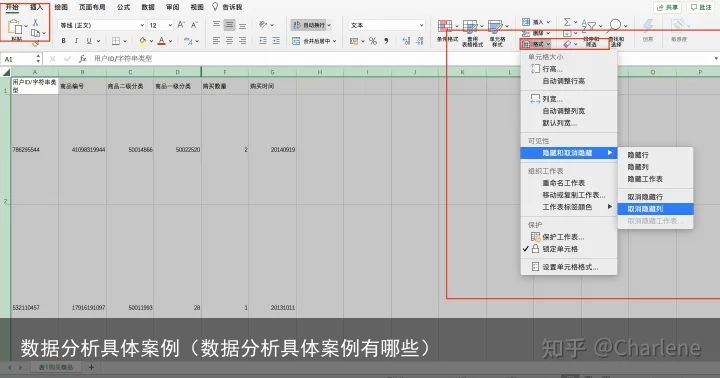Viewport: 720px width, 378px height.
Task: Click the decrease indent icon
Action: click(263, 41)
